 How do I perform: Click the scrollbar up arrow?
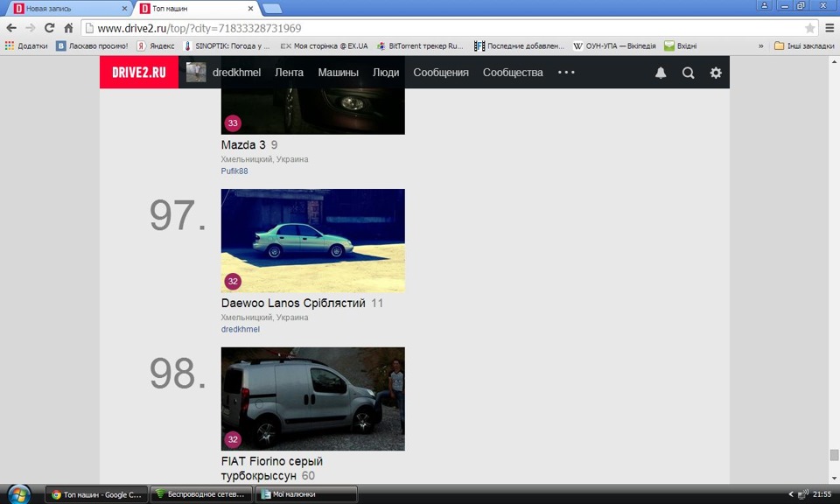point(834,60)
